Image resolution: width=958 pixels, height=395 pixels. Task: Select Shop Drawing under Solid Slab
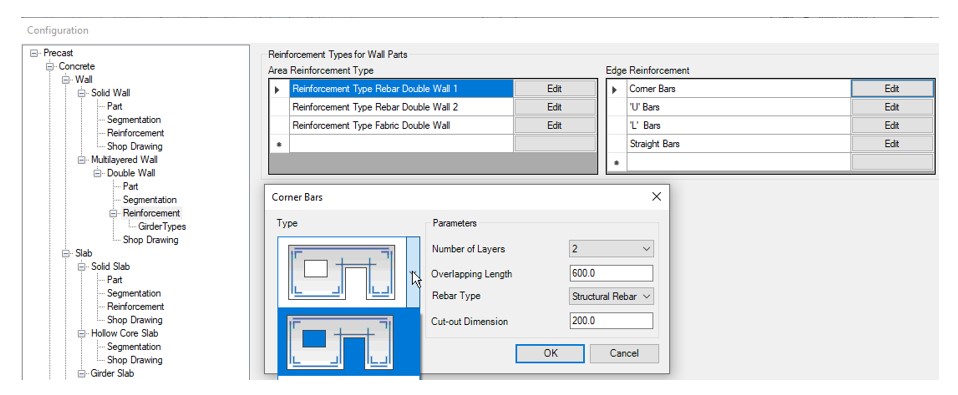134,320
